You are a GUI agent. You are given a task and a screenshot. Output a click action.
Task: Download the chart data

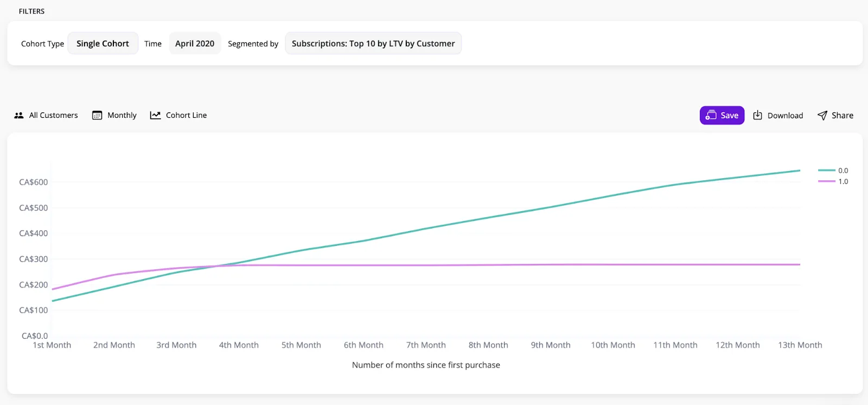778,115
